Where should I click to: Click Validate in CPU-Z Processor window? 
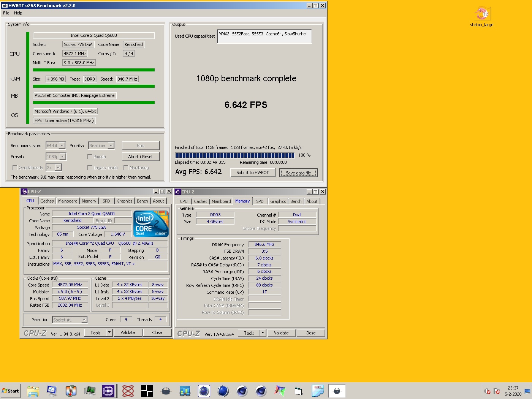[x=128, y=332]
